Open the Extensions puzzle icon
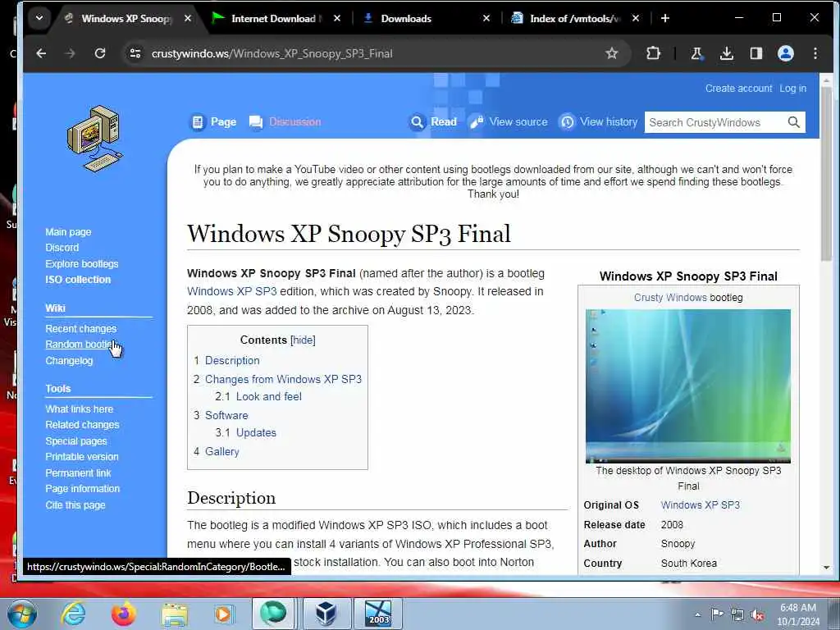This screenshot has height=630, width=840. [653, 53]
